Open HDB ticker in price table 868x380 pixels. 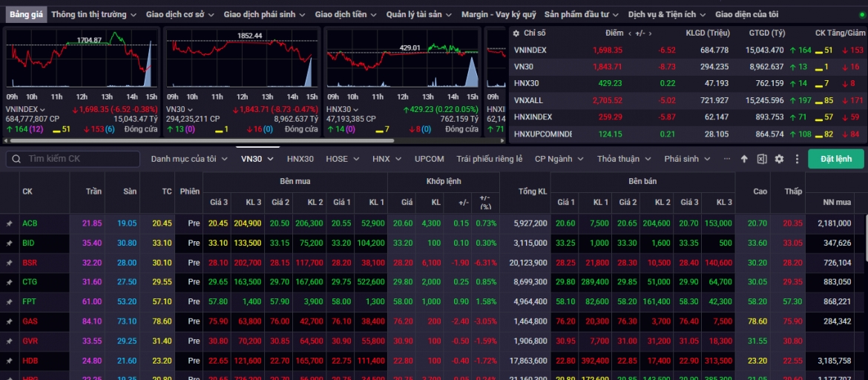[30, 361]
